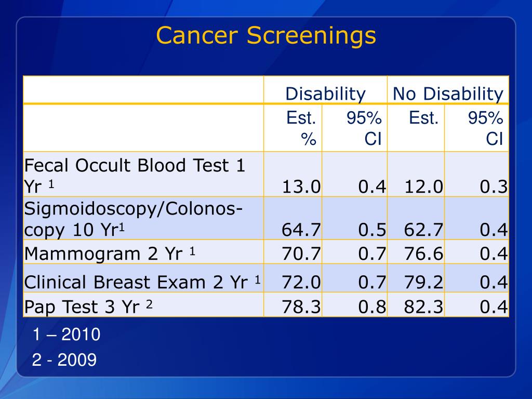Click the Cancer Screenings slide title
This screenshot has height=399, width=532.
point(266,35)
